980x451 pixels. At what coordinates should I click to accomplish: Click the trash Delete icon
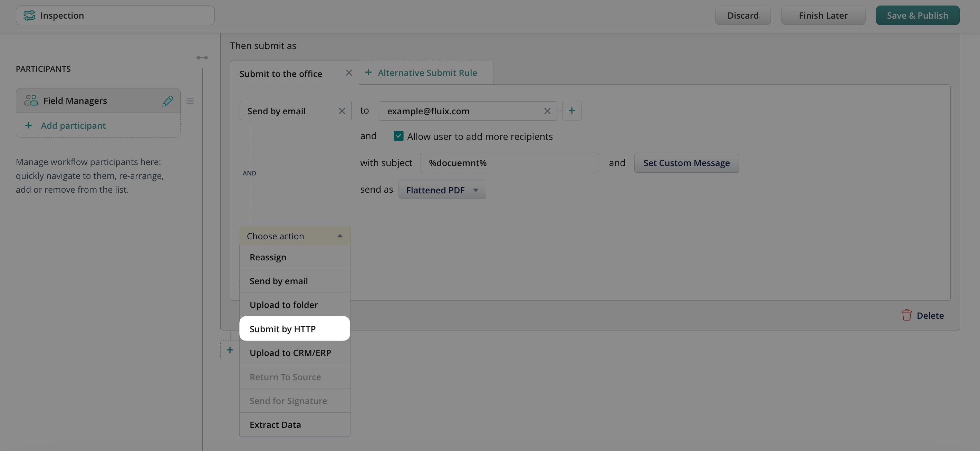tap(906, 315)
